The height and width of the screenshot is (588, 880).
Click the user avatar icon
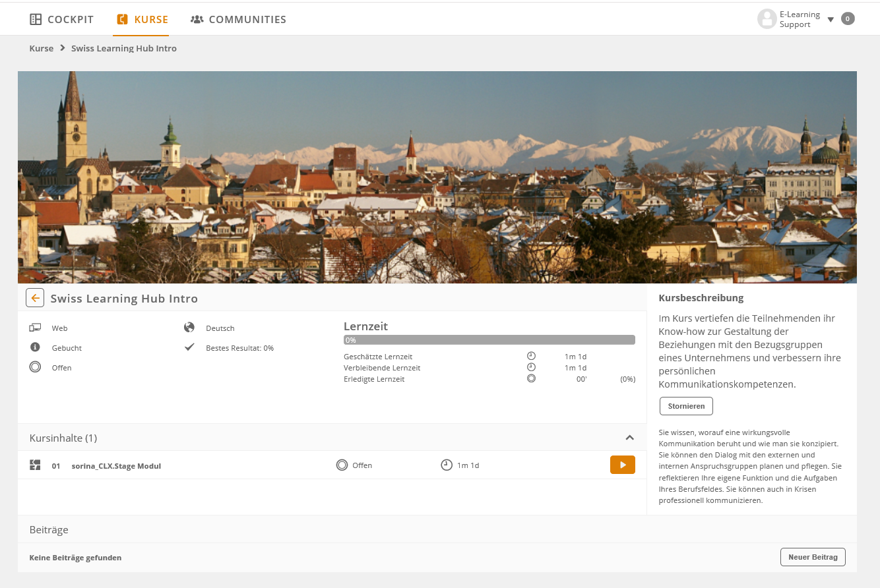pos(767,19)
